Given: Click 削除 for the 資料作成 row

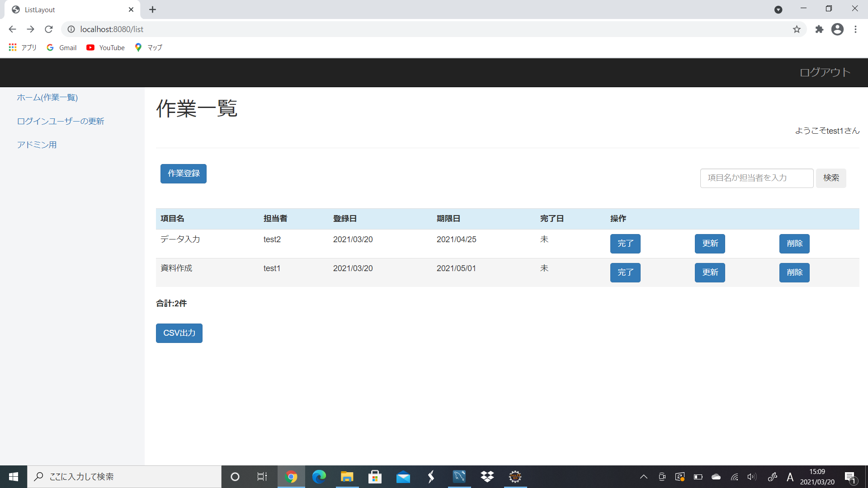Looking at the screenshot, I should tap(794, 272).
